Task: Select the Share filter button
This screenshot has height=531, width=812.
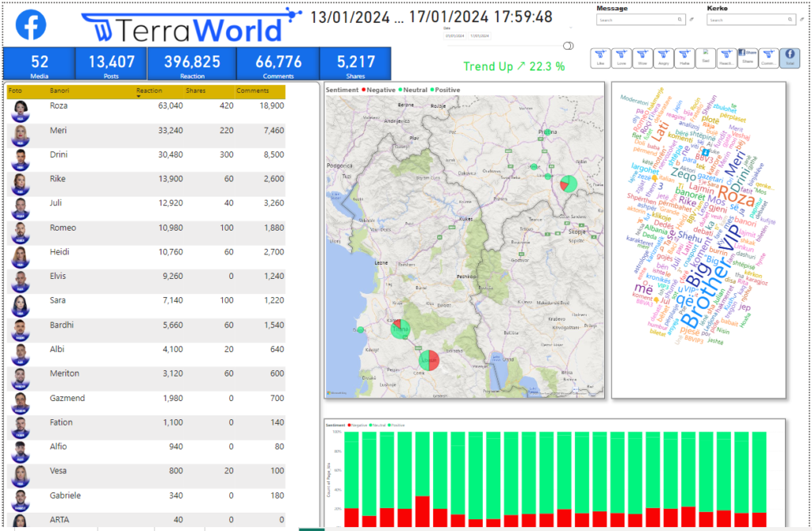Action: point(747,58)
